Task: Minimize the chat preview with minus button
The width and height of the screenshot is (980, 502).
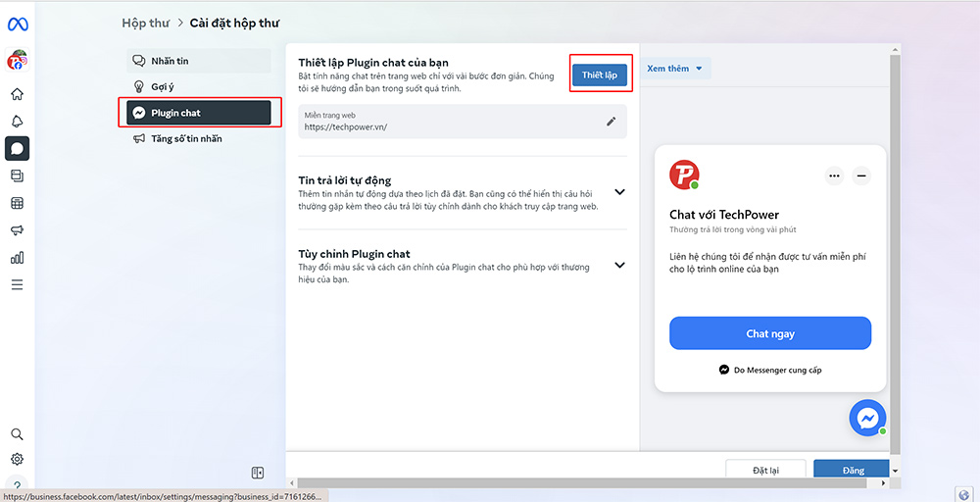Action: click(x=861, y=176)
